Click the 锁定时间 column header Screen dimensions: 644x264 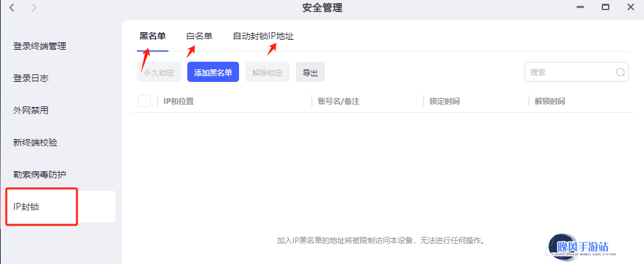point(445,101)
